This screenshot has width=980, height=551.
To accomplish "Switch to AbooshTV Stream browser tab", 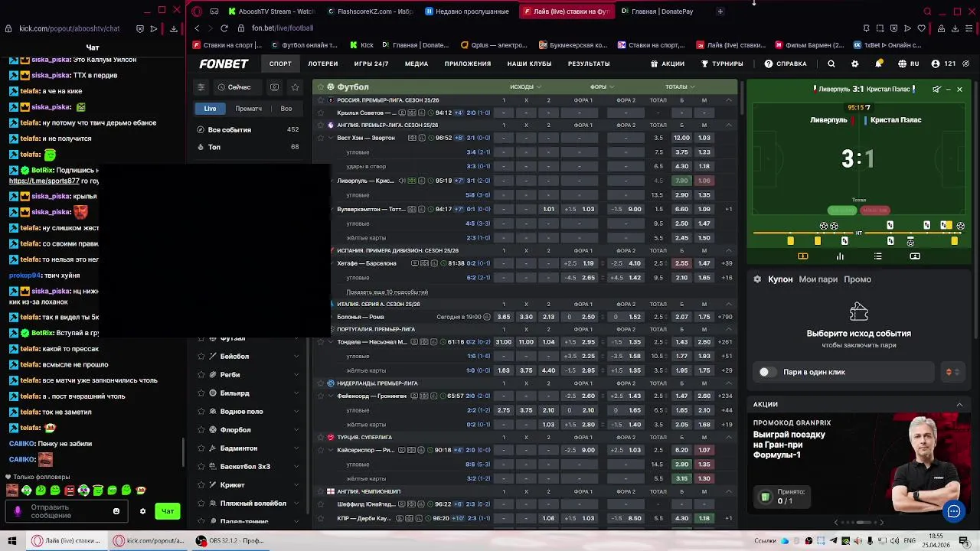I will coord(271,11).
